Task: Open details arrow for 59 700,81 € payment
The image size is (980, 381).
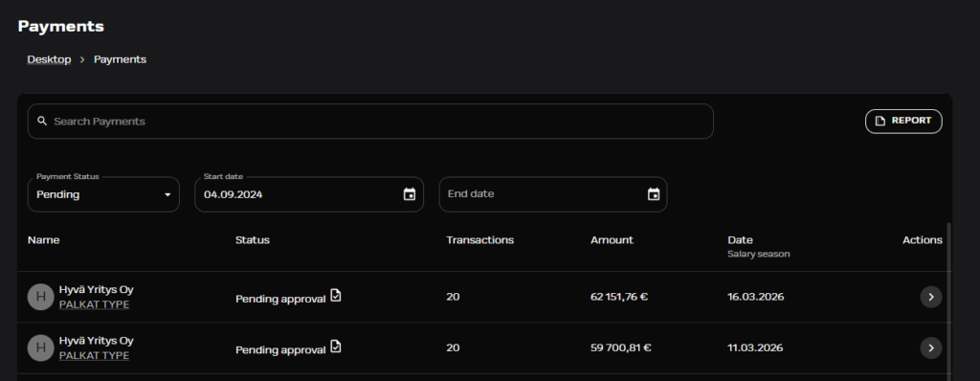Action: pyautogui.click(x=930, y=347)
